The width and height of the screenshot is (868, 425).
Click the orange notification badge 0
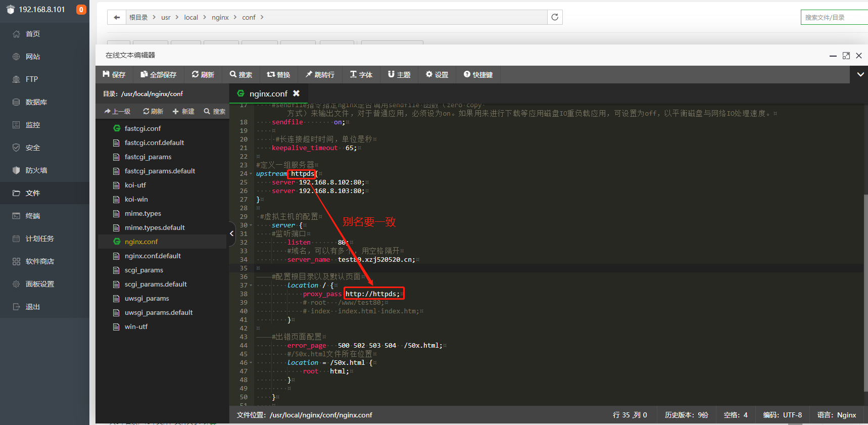pyautogui.click(x=81, y=10)
